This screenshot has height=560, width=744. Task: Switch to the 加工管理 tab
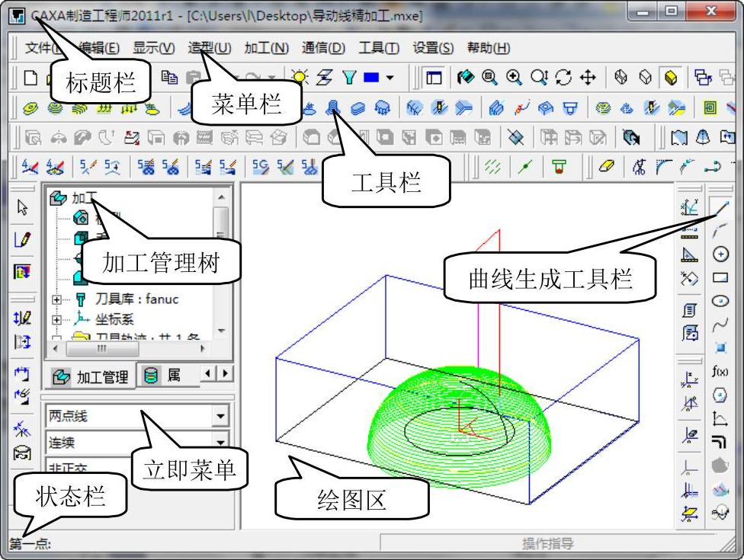click(x=90, y=376)
